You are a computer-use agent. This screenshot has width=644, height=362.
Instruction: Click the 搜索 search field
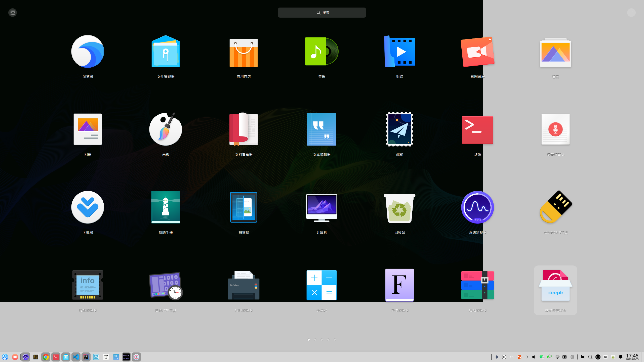point(322,13)
